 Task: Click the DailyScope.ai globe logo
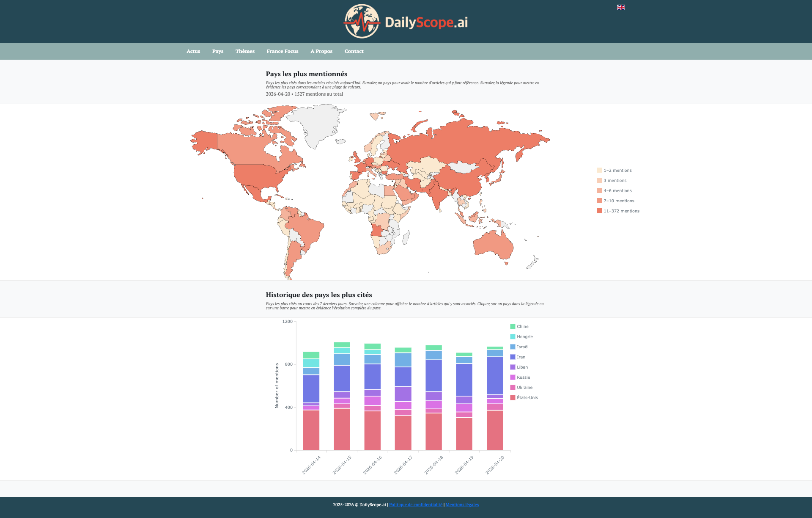click(x=362, y=21)
